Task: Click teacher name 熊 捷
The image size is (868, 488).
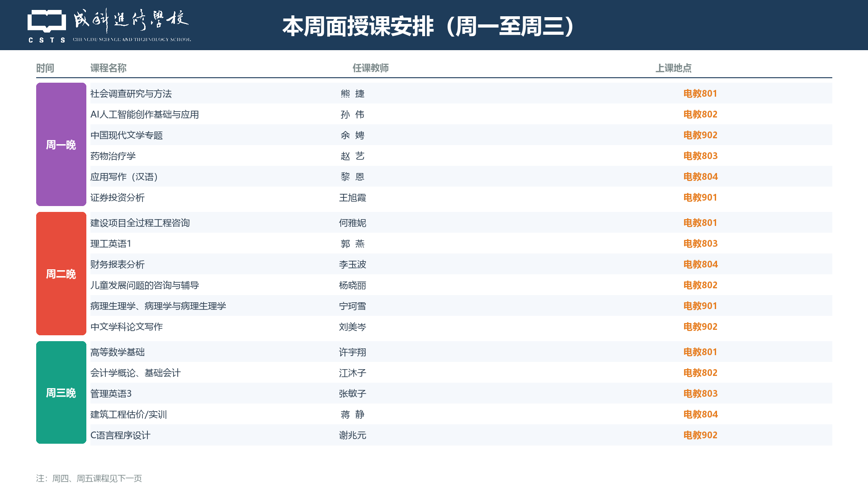Action: [x=353, y=94]
